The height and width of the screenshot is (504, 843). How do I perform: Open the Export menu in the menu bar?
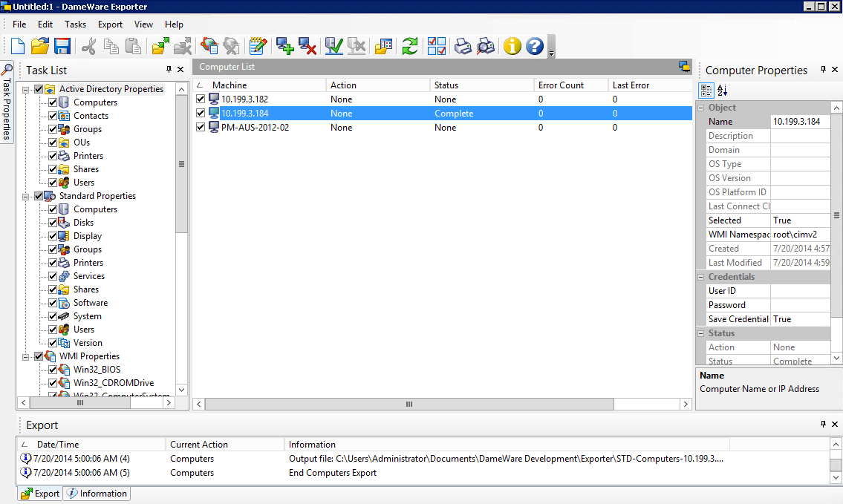click(110, 24)
